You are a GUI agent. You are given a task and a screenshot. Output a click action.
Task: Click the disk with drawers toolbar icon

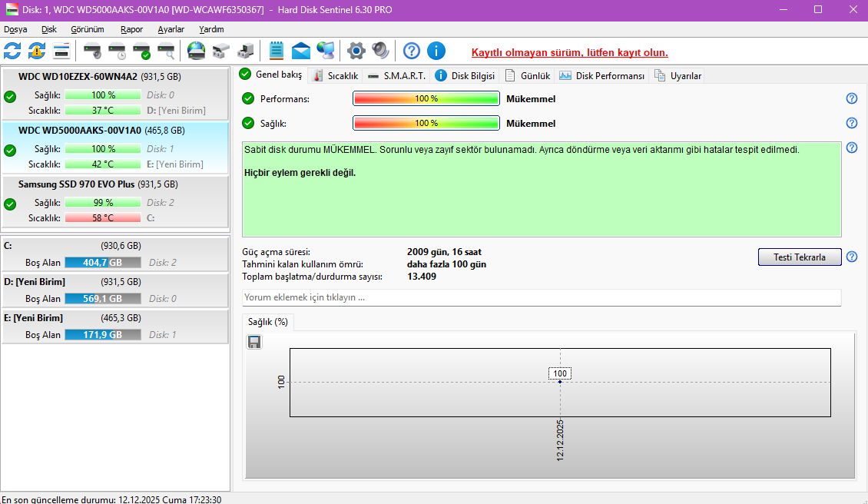coord(221,51)
